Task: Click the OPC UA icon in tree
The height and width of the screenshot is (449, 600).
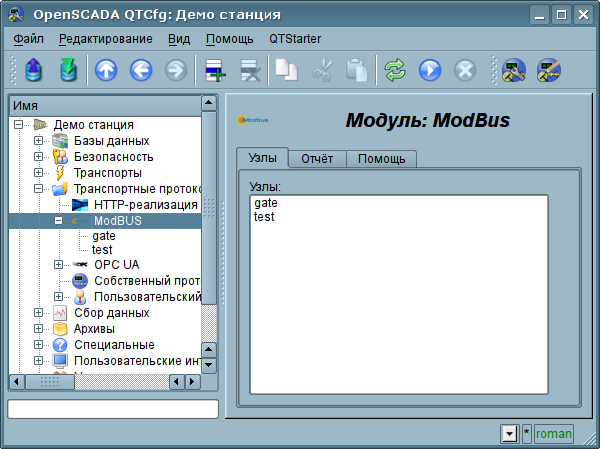Action: click(80, 265)
